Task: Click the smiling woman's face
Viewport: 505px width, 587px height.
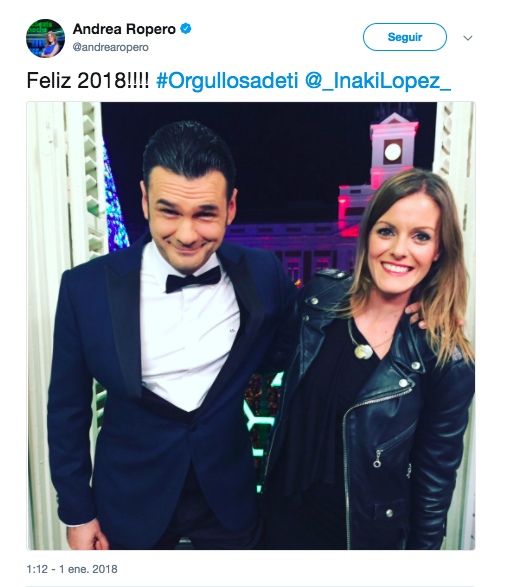Action: point(403,241)
